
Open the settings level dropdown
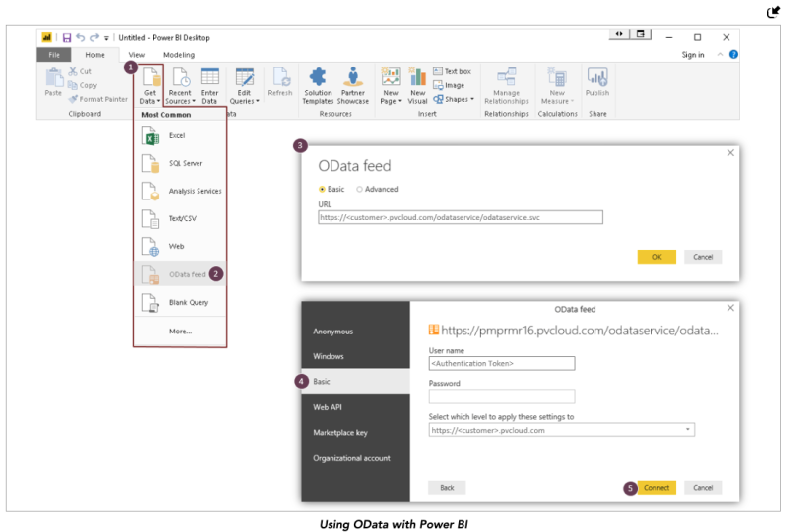[x=561, y=430]
